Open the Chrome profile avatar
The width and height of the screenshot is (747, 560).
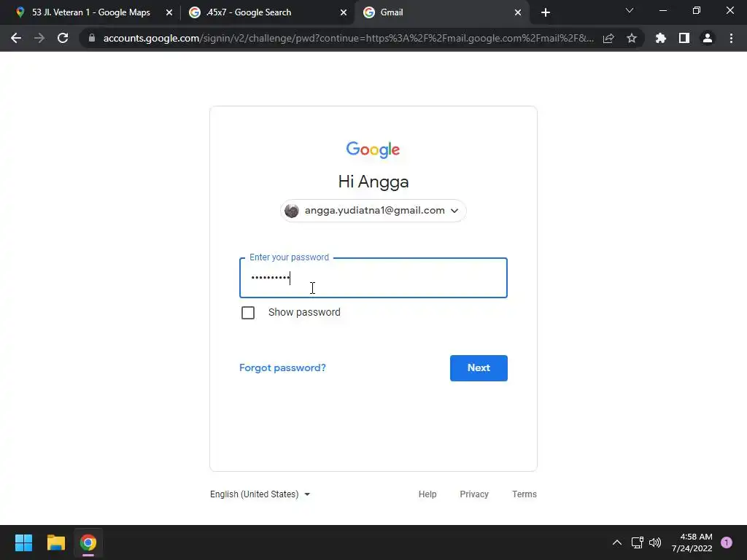tap(708, 38)
